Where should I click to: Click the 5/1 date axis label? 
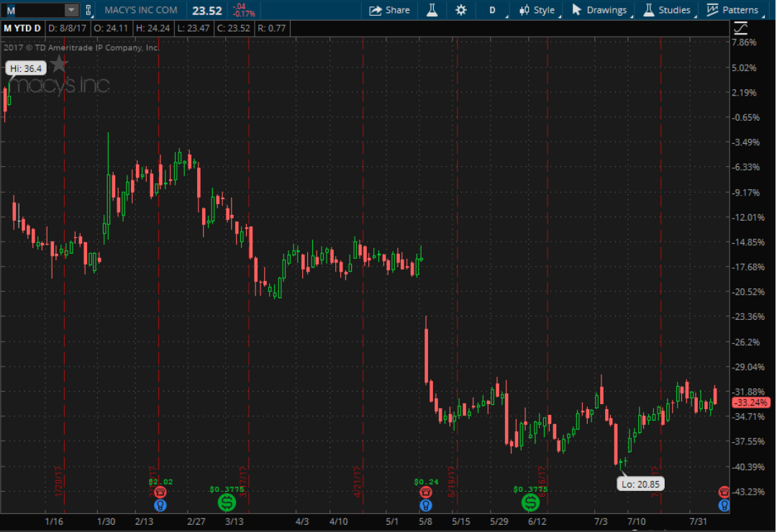tap(392, 522)
